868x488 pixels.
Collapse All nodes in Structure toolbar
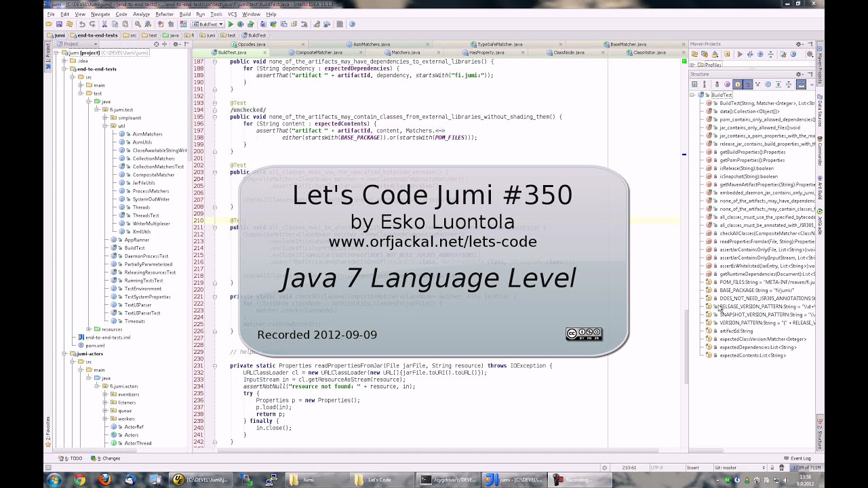(x=789, y=84)
